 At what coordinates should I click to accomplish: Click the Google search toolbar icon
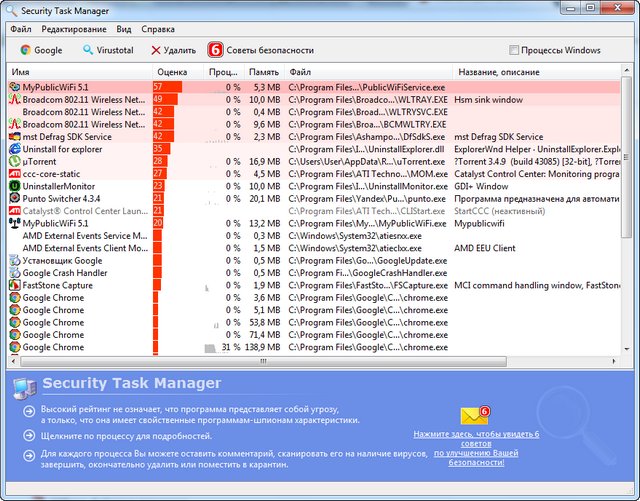point(25,50)
